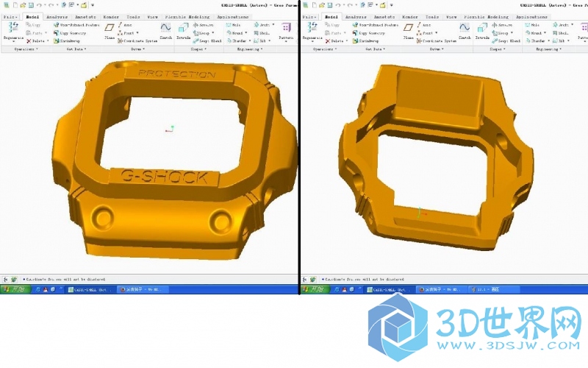Image resolution: width=588 pixels, height=368 pixels.
Task: Switch to the Annotate tab in left window
Action: point(85,17)
